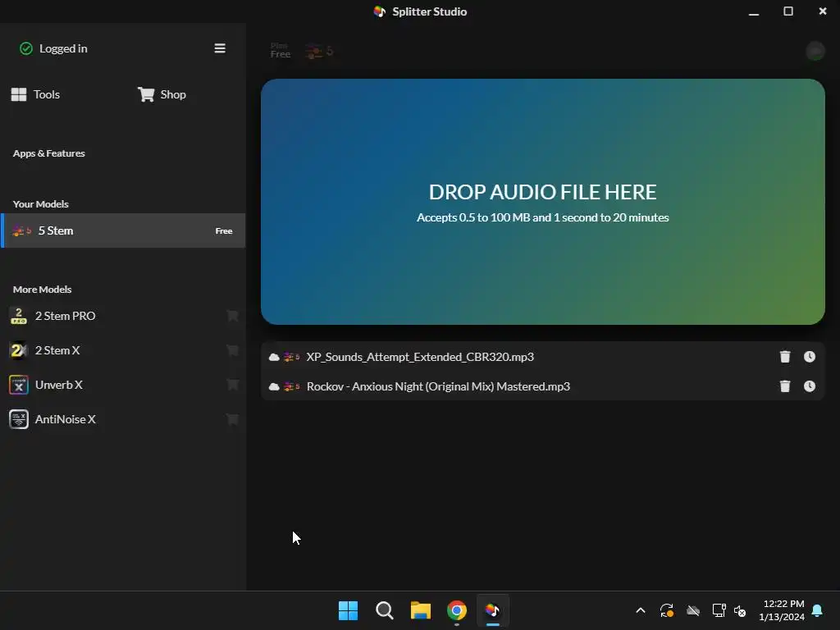Screen dimensions: 840x630
Task: Click Splitter Studio taskbar icon
Action: point(493,610)
